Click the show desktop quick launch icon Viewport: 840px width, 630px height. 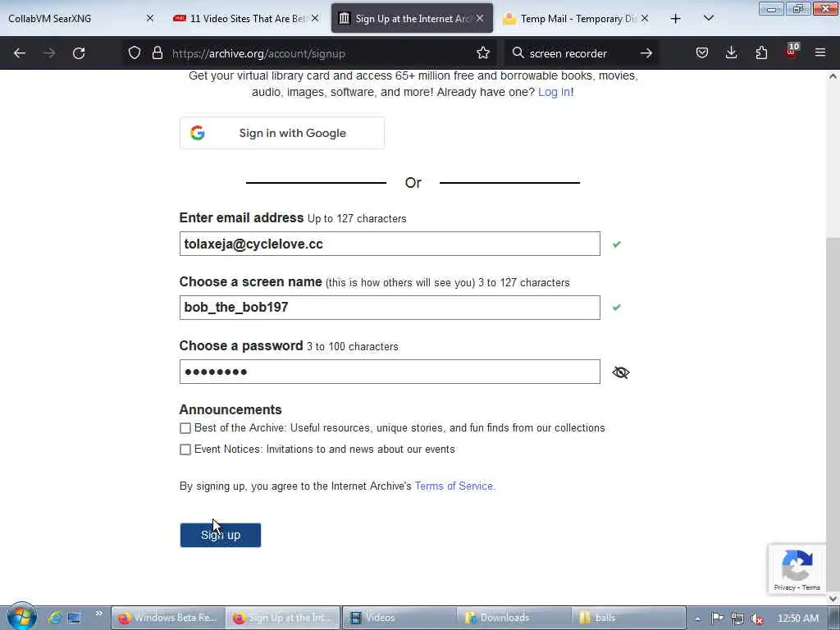pyautogui.click(x=74, y=618)
